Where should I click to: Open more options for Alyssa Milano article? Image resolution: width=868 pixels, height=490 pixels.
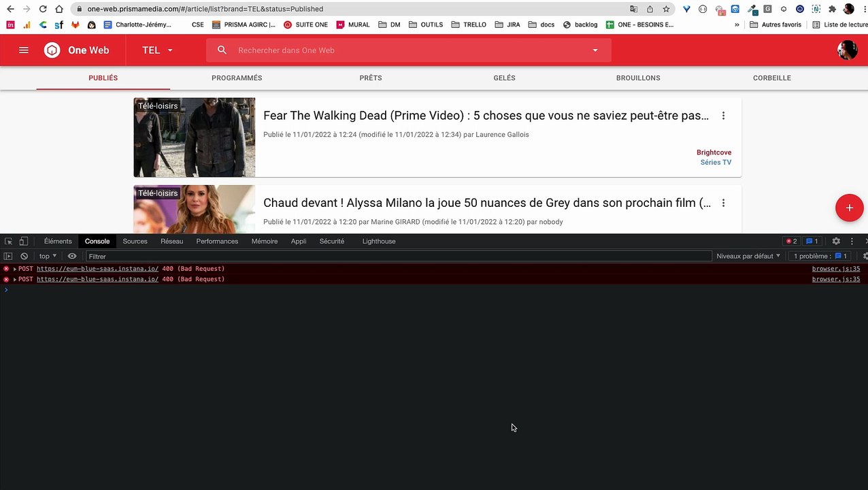(x=723, y=203)
